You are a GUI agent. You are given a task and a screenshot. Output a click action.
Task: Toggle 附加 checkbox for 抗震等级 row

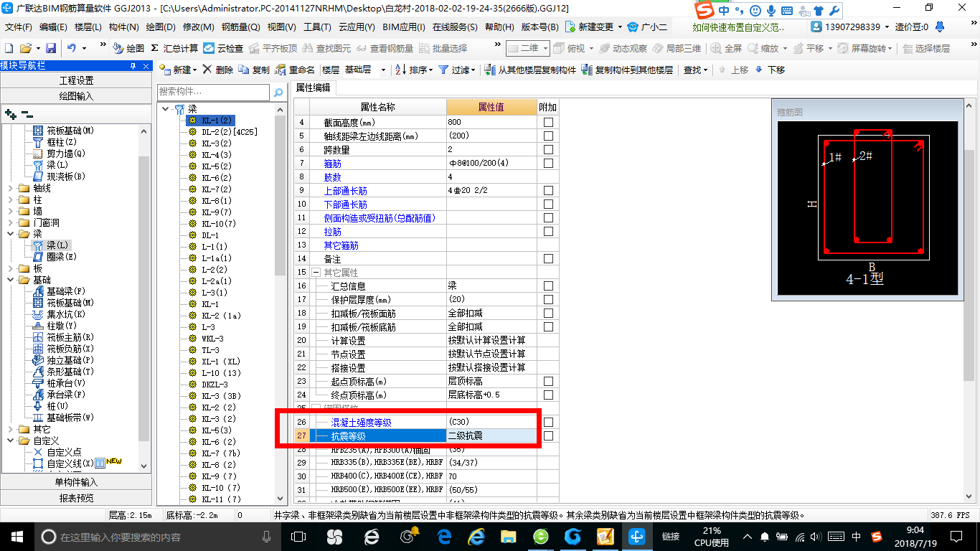[548, 436]
